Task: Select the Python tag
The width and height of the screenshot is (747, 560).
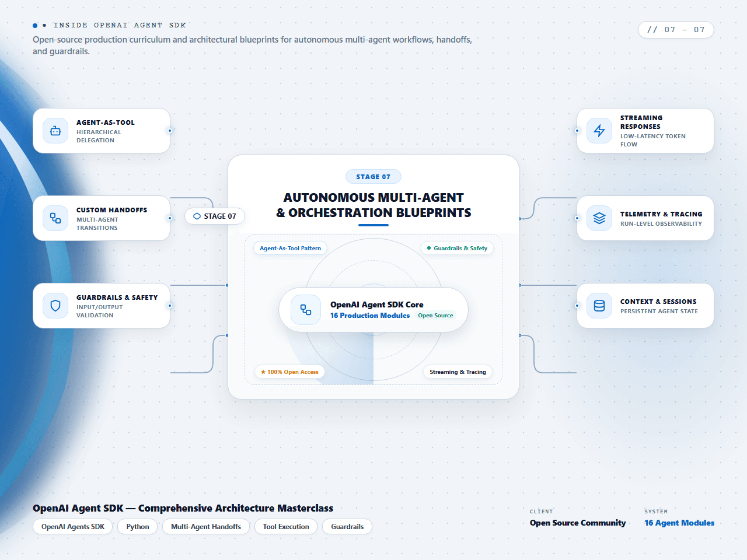Action: pyautogui.click(x=138, y=527)
